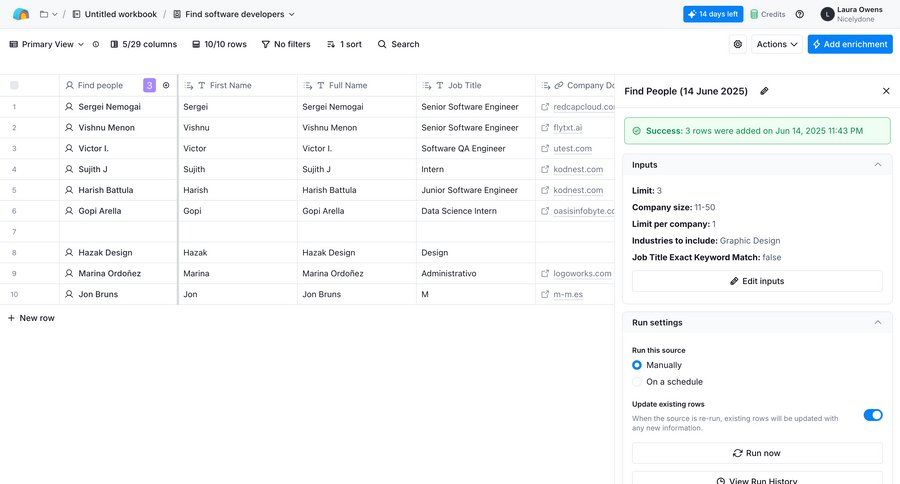
Task: Click the person icon next to Vishnu Menon
Action: (69, 127)
